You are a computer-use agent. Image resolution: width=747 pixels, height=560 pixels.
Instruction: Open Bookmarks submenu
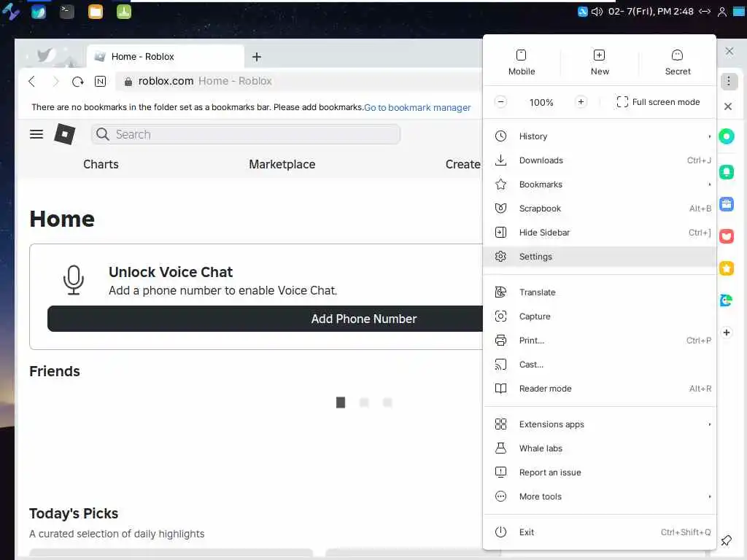tap(600, 184)
